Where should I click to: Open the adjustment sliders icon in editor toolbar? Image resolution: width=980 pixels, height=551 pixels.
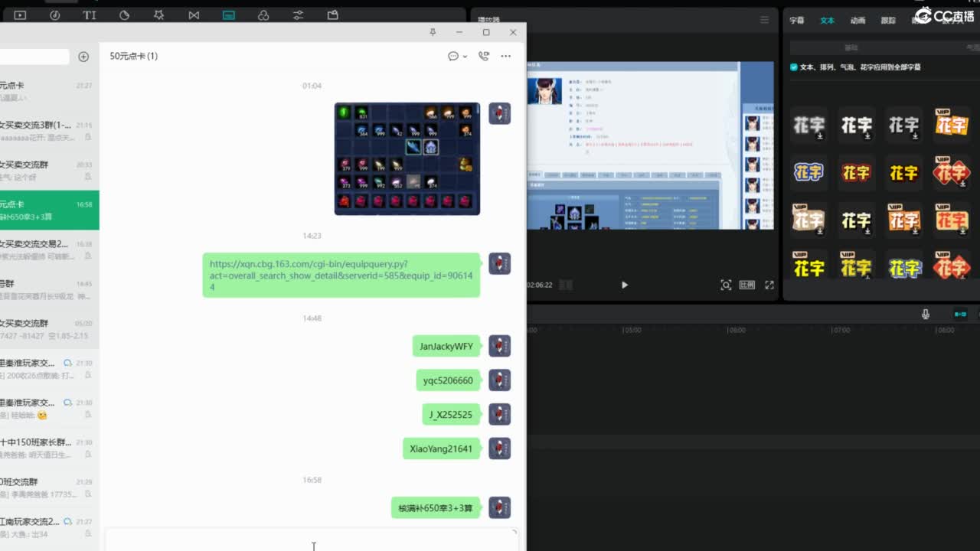tap(298, 15)
